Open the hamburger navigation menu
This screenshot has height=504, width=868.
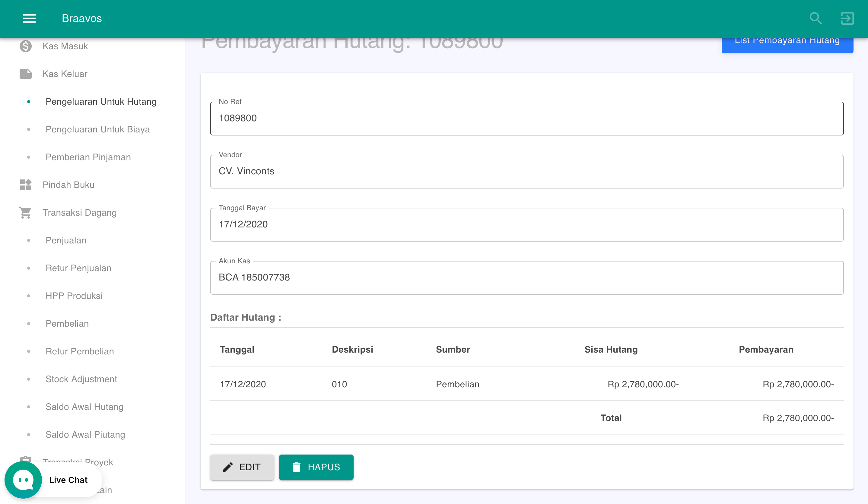pyautogui.click(x=29, y=18)
